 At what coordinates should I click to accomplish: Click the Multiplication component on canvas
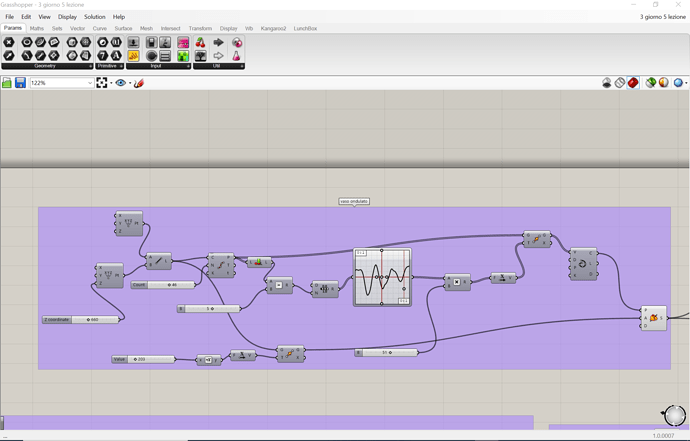(457, 282)
